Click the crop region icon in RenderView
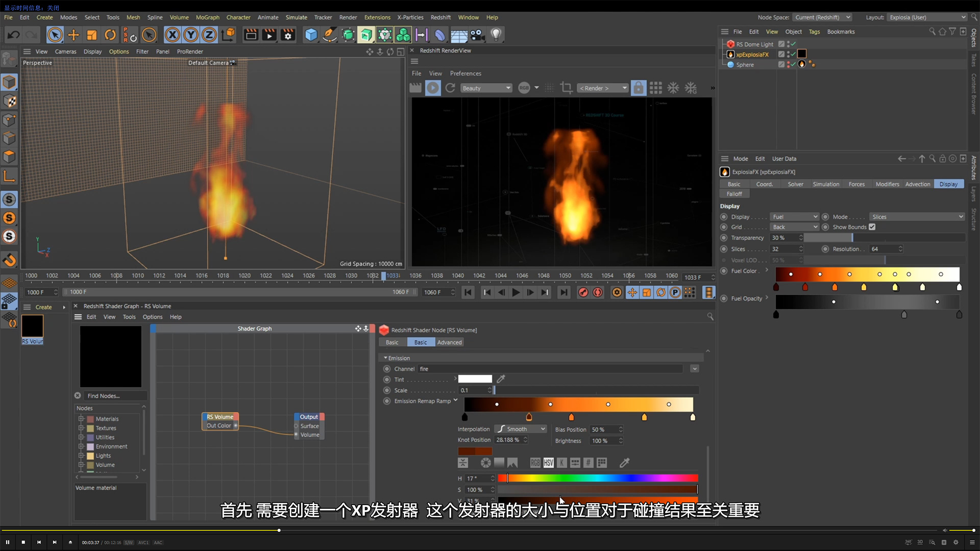This screenshot has height=551, width=980. click(x=566, y=88)
